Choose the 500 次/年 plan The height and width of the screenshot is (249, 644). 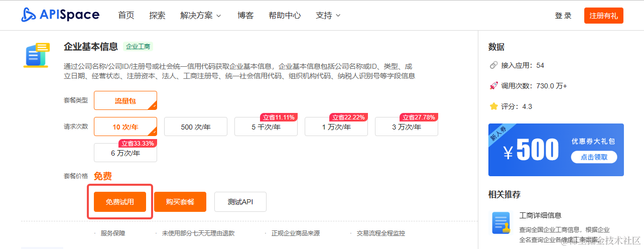(196, 127)
